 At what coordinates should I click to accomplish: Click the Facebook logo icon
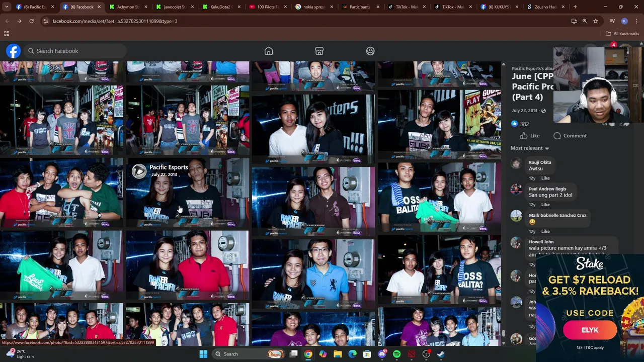point(14,51)
